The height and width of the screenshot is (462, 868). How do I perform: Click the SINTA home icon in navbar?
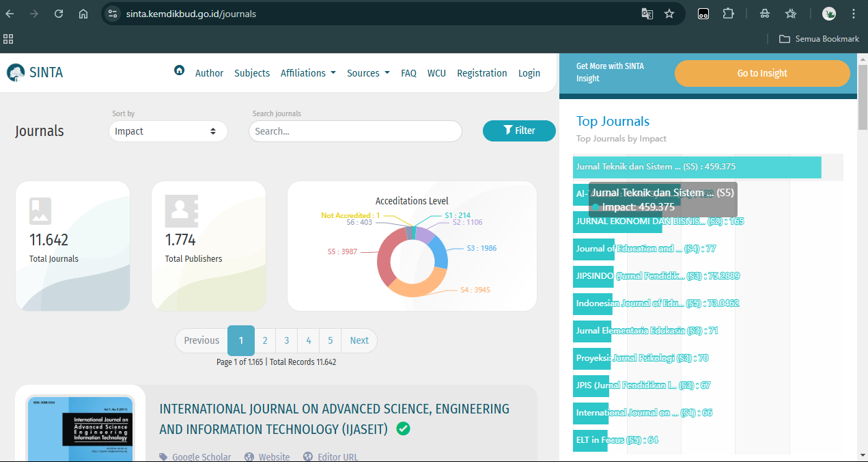179,70
